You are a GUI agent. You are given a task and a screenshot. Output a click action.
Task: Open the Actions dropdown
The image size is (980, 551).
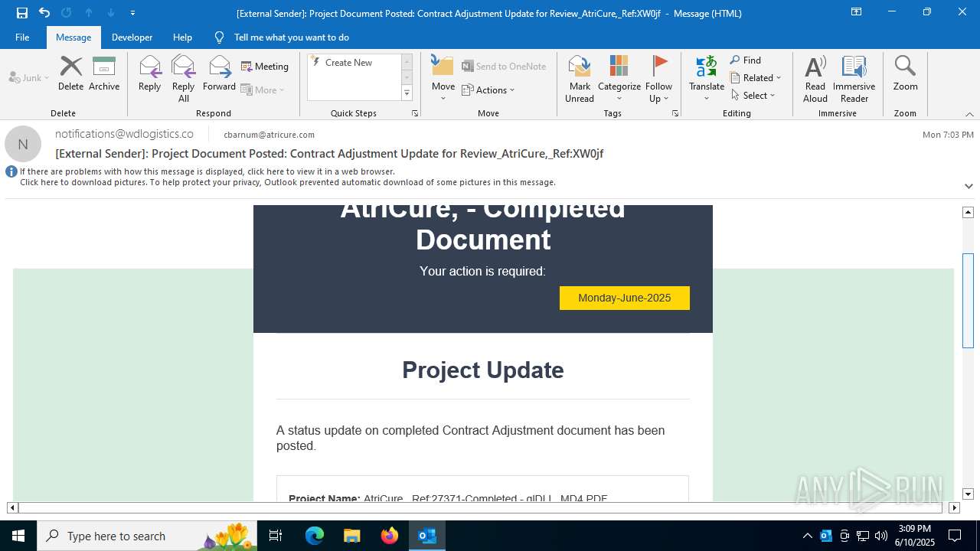488,90
